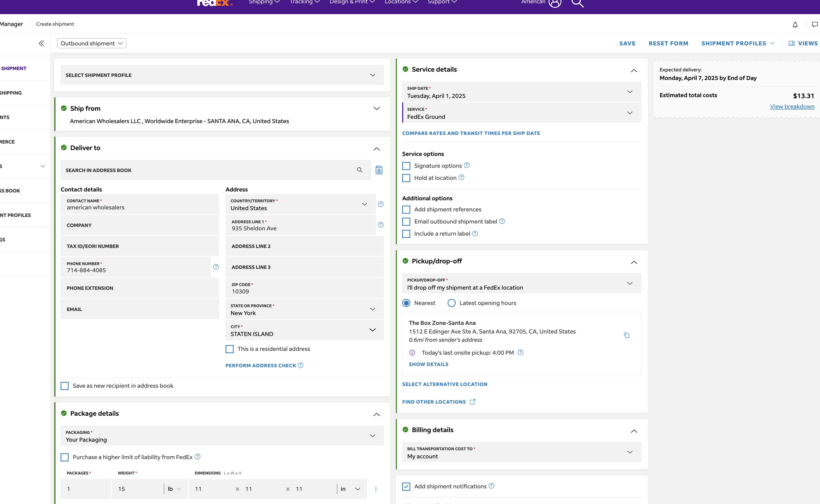Open the address book contact icon
This screenshot has width=820, height=504.
379,170
